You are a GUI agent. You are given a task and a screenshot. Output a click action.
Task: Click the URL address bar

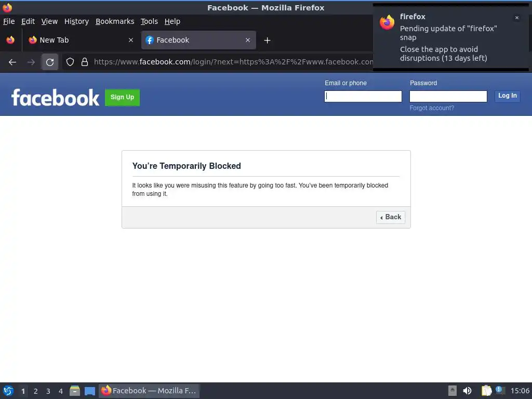233,62
